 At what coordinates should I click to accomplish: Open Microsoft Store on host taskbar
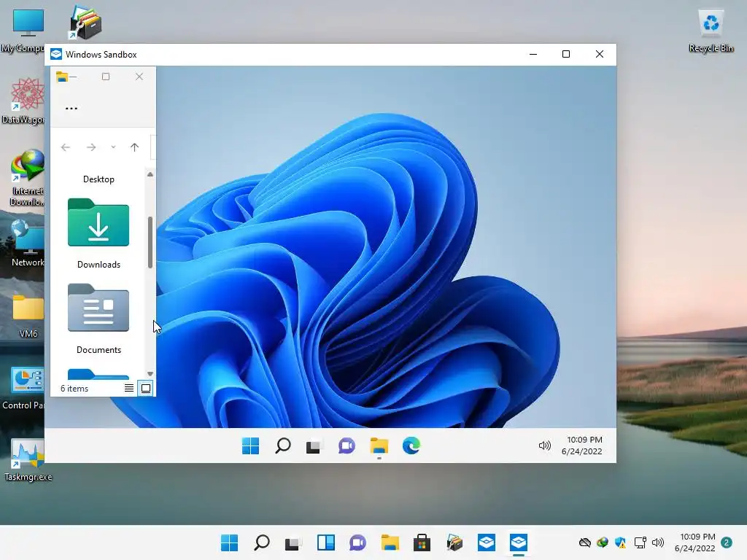pos(422,542)
